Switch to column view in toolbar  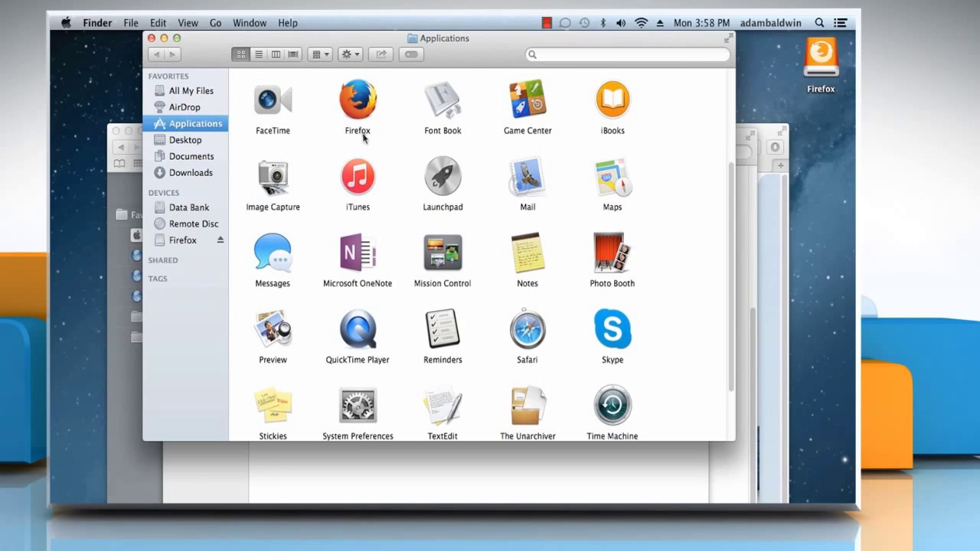[276, 54]
